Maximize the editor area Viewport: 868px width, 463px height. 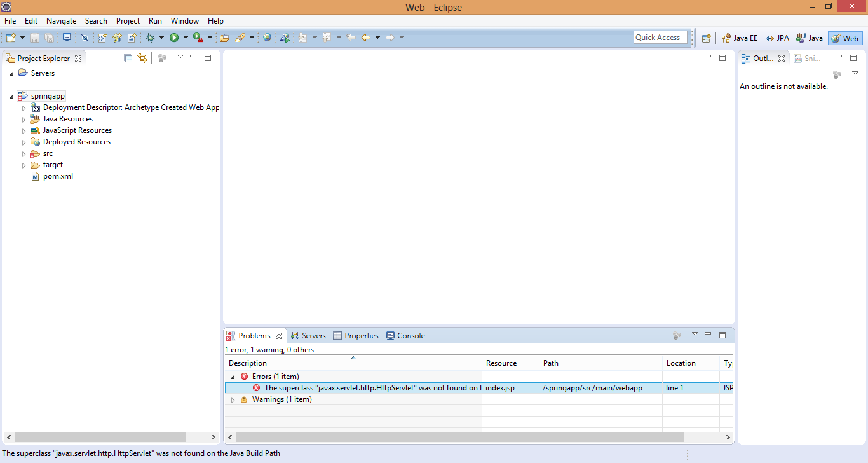tap(722, 57)
